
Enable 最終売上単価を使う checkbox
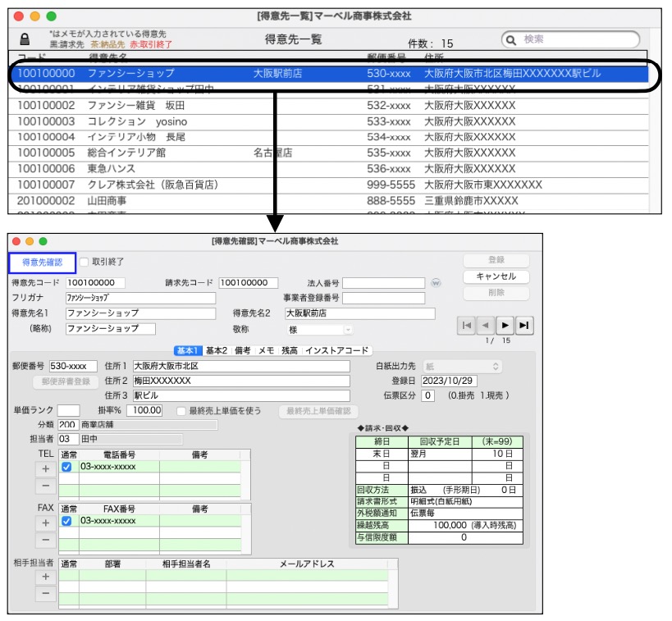pos(181,411)
